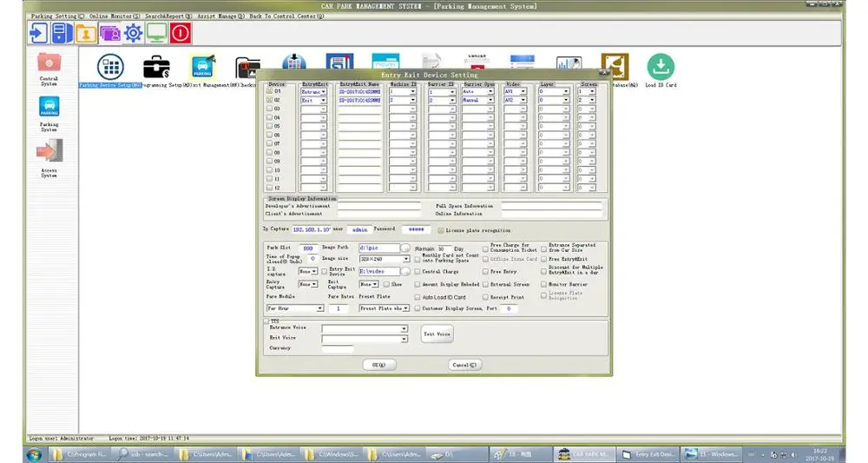868x463 pixels.
Task: Open Load ID Card icon
Action: pyautogui.click(x=661, y=67)
